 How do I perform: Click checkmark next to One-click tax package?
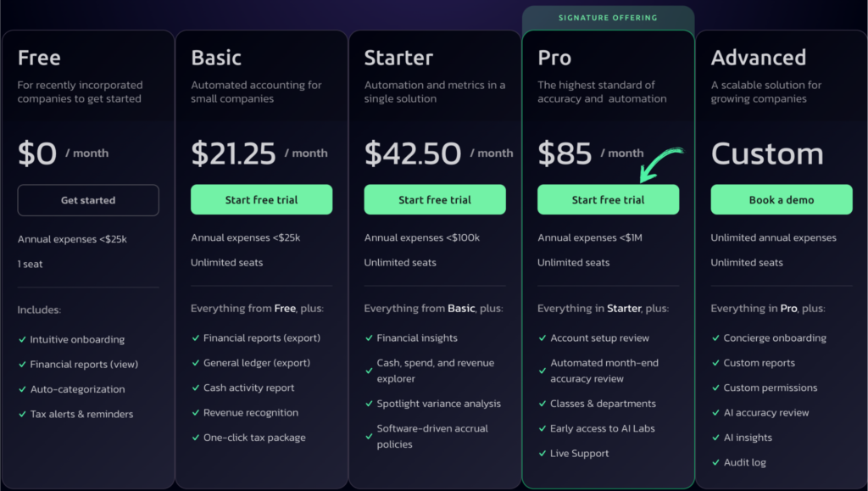coord(196,438)
